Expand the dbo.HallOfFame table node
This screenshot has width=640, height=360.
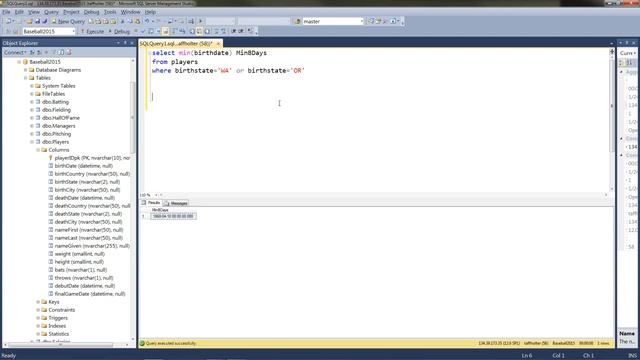pos(32,118)
